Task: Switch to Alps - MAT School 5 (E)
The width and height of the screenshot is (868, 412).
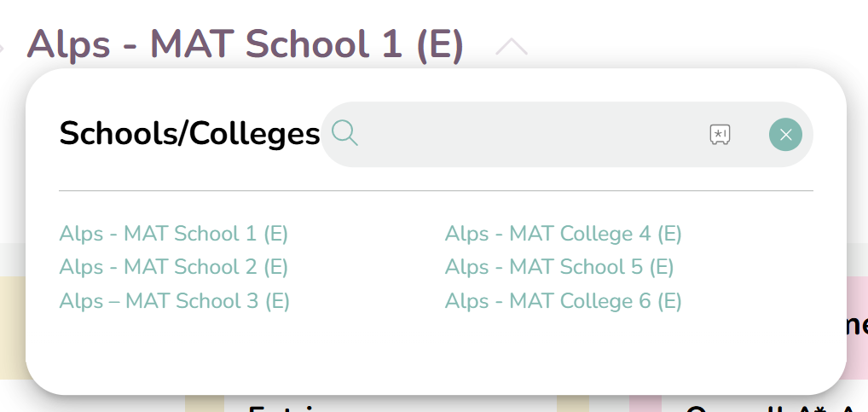Action: coord(559,267)
